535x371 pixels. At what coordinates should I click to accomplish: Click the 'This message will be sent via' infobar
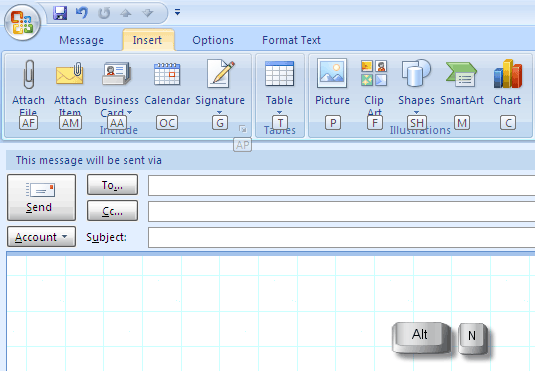pyautogui.click(x=271, y=160)
